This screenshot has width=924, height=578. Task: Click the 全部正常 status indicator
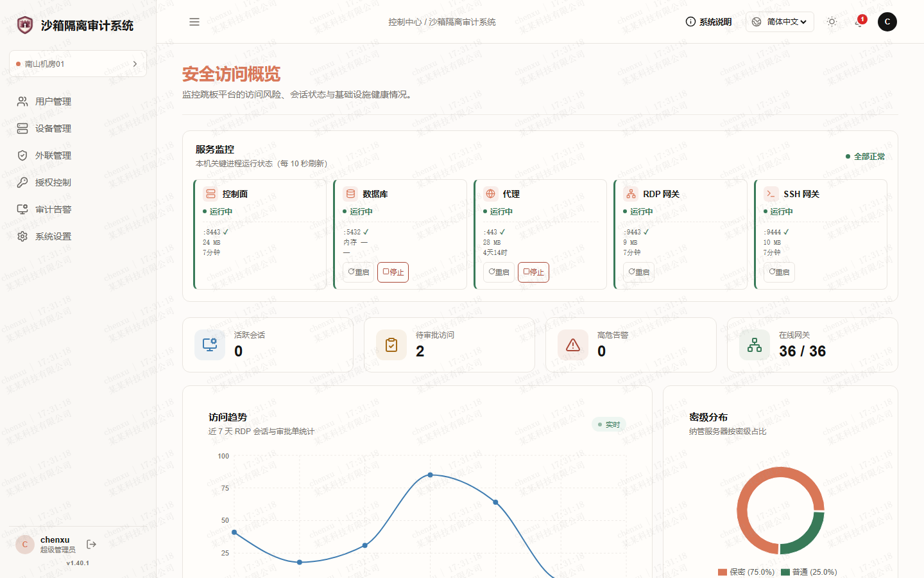[x=865, y=157]
